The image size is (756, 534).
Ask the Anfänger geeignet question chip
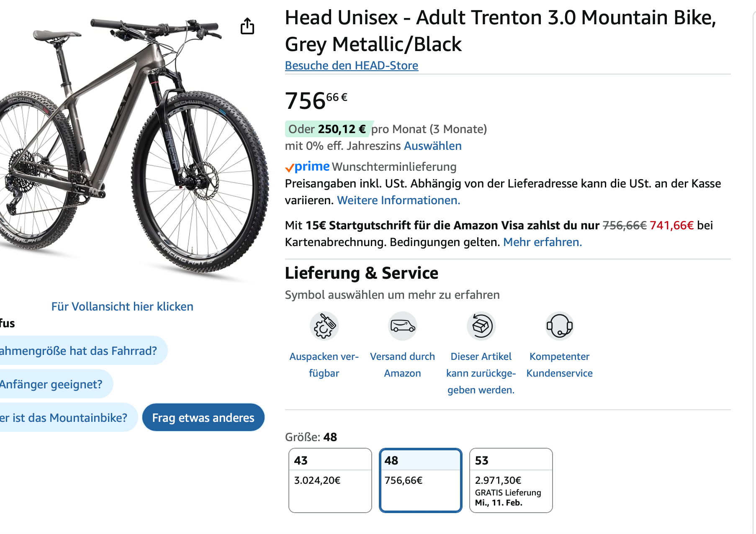(x=52, y=384)
